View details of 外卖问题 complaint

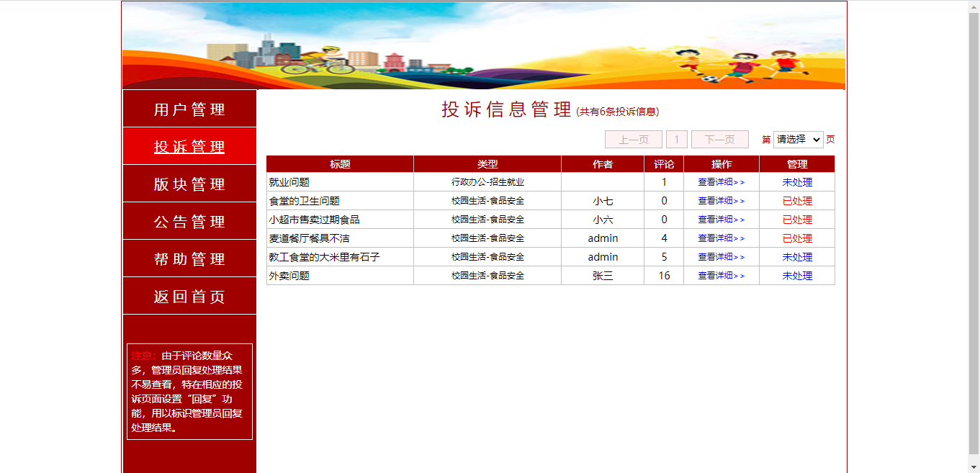721,276
